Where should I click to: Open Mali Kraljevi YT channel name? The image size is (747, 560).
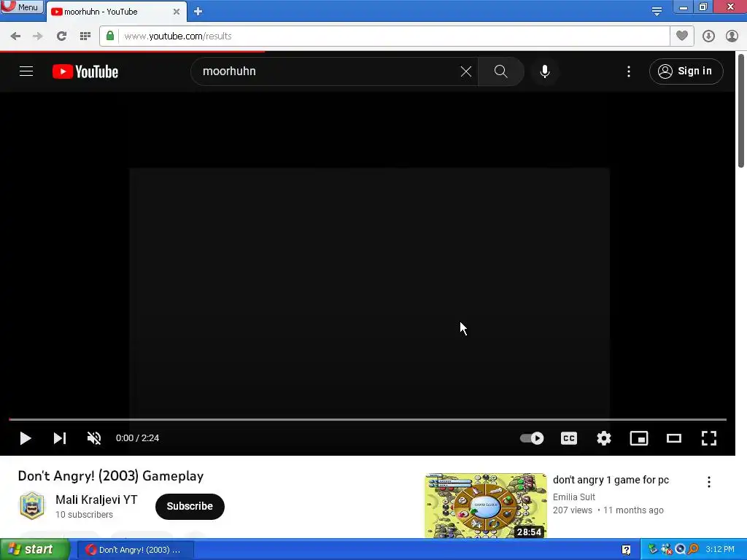click(x=96, y=499)
